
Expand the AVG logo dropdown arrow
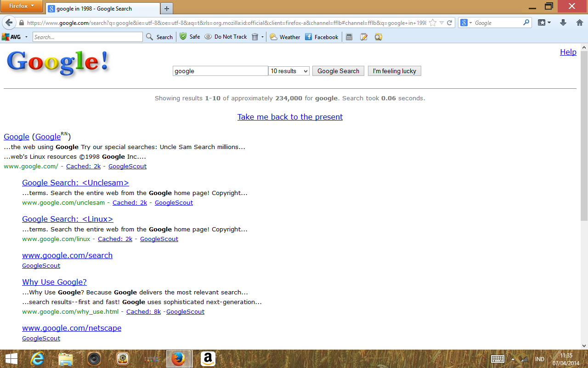point(26,37)
